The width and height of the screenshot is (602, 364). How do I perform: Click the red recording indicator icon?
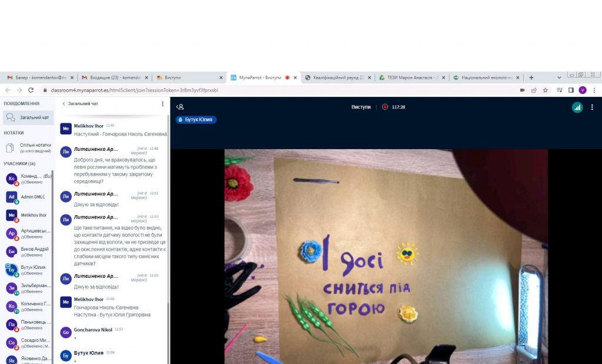pyautogui.click(x=384, y=107)
